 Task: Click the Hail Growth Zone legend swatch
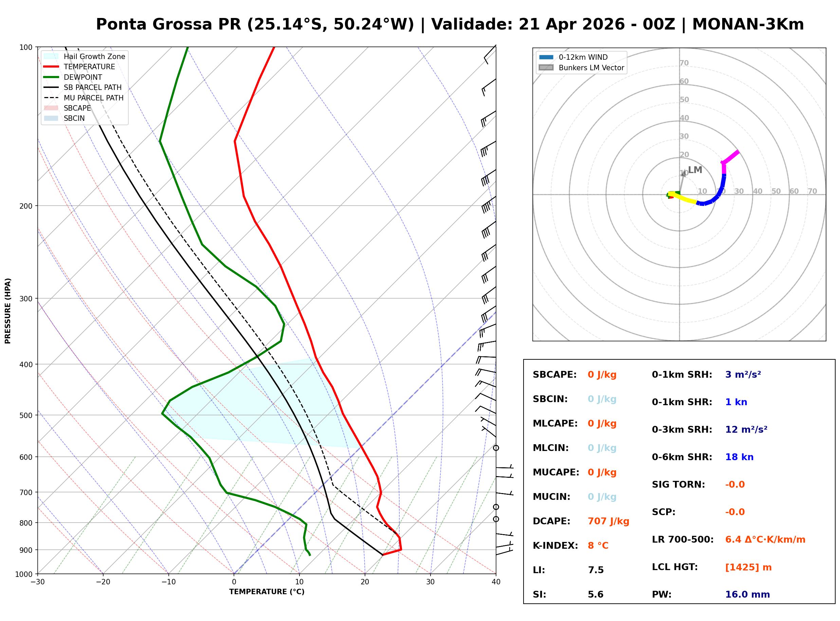[51, 56]
